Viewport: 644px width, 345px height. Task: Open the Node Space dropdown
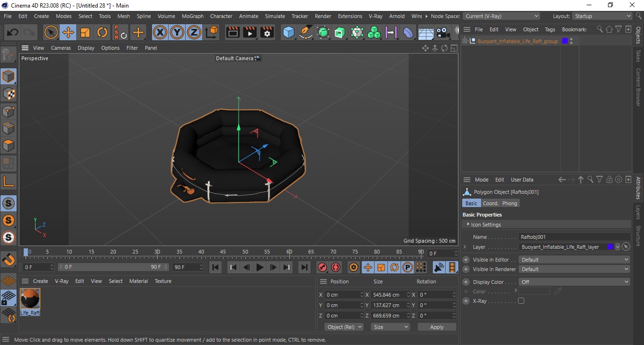pos(501,16)
